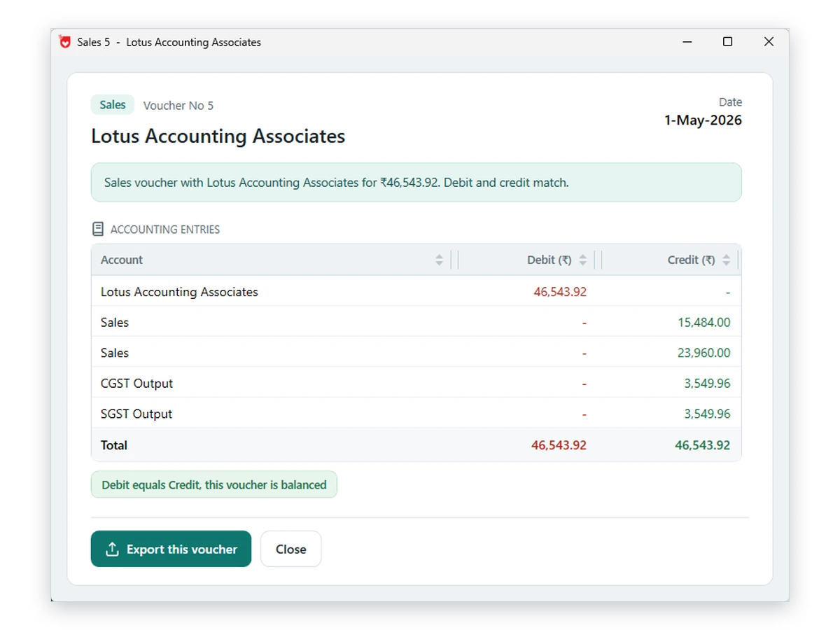Close the window using title bar X
Viewport: 840px width, 630px height.
click(769, 42)
